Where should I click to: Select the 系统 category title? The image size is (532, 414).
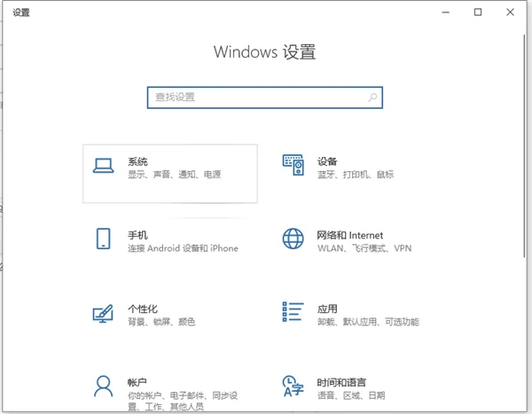pos(137,161)
